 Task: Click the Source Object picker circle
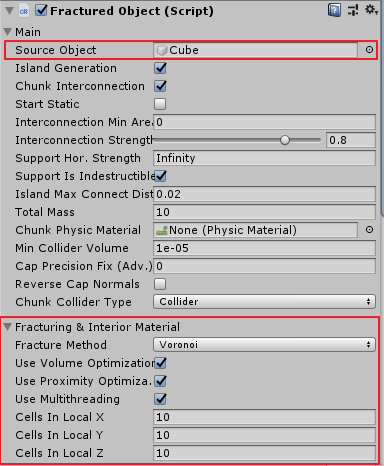point(369,50)
